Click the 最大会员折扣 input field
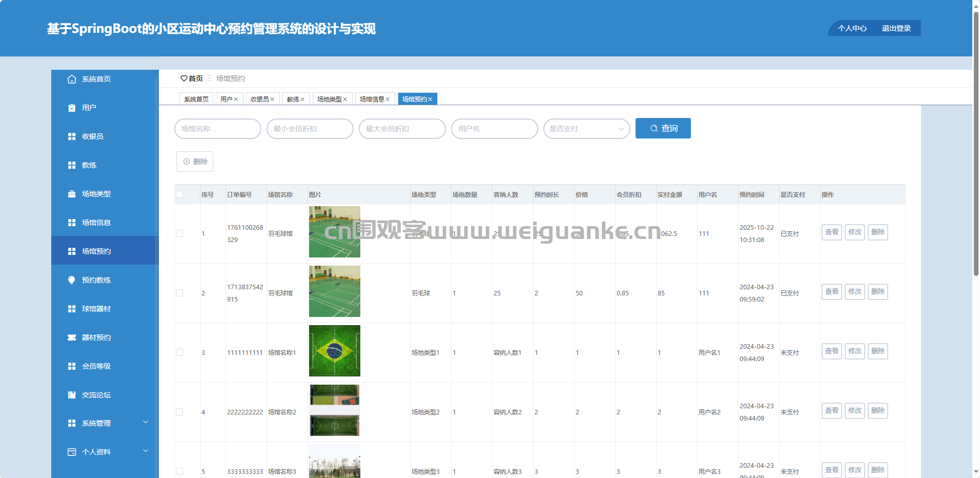 pos(402,129)
